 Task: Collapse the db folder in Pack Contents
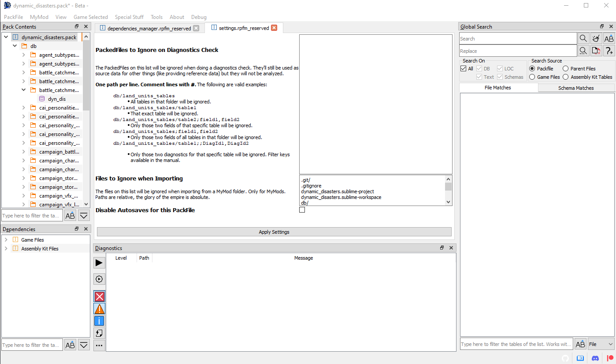tap(15, 45)
